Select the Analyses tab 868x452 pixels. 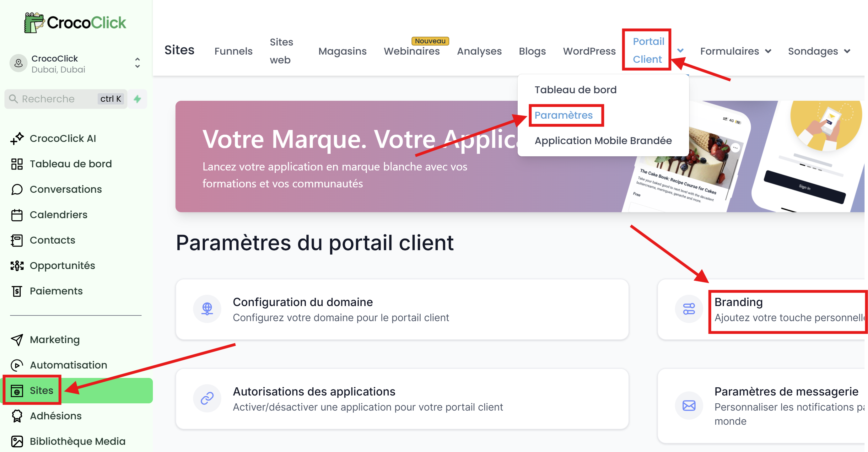click(479, 51)
